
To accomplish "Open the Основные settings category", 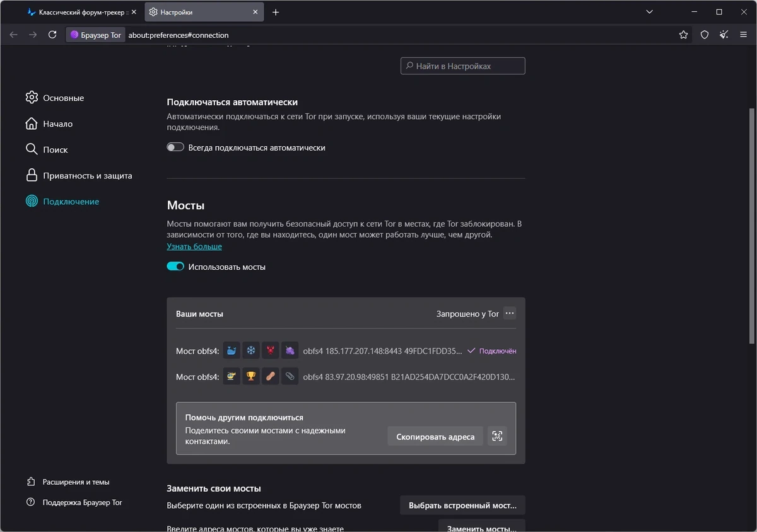I will point(55,98).
